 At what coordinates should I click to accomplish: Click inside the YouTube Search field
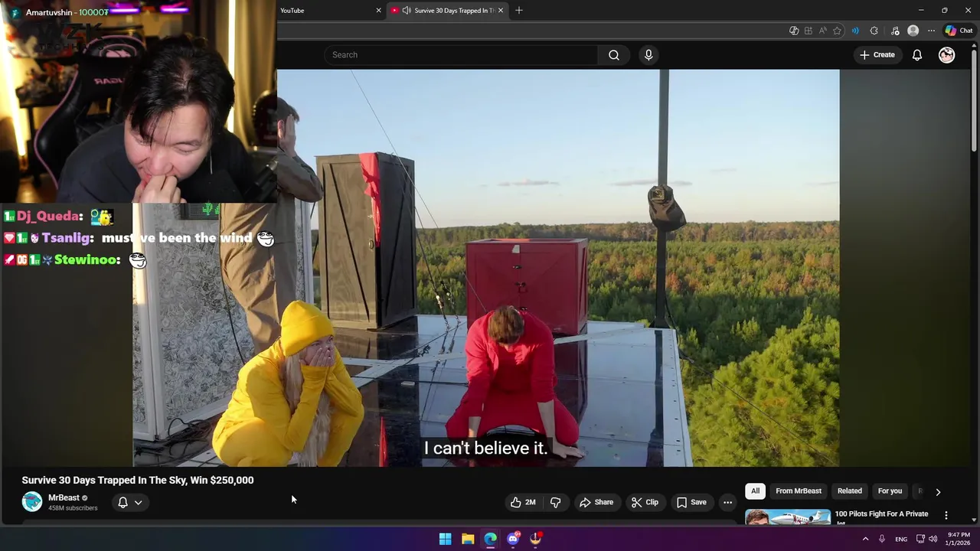461,55
